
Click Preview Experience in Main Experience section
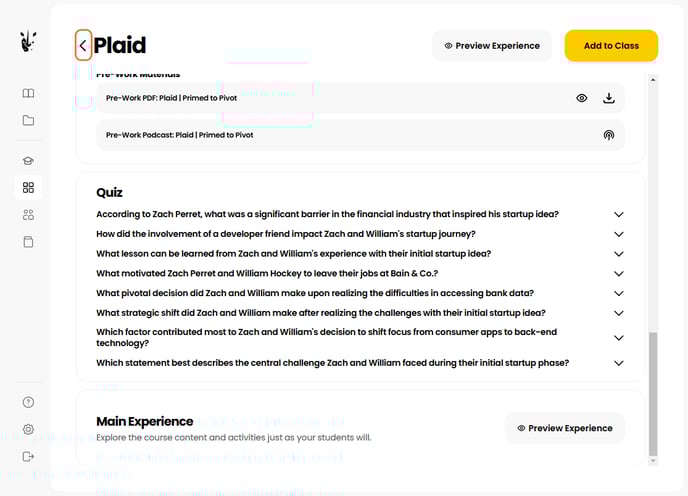click(x=565, y=428)
